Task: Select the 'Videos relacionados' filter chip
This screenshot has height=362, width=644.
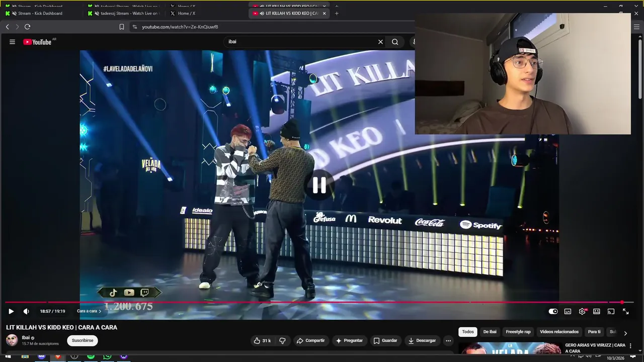Action: pyautogui.click(x=559, y=332)
